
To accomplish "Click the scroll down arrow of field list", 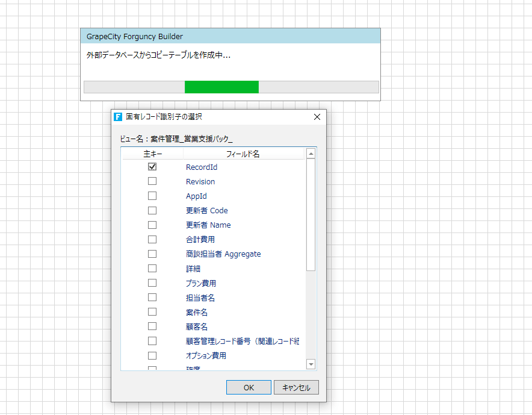I will point(311,364).
